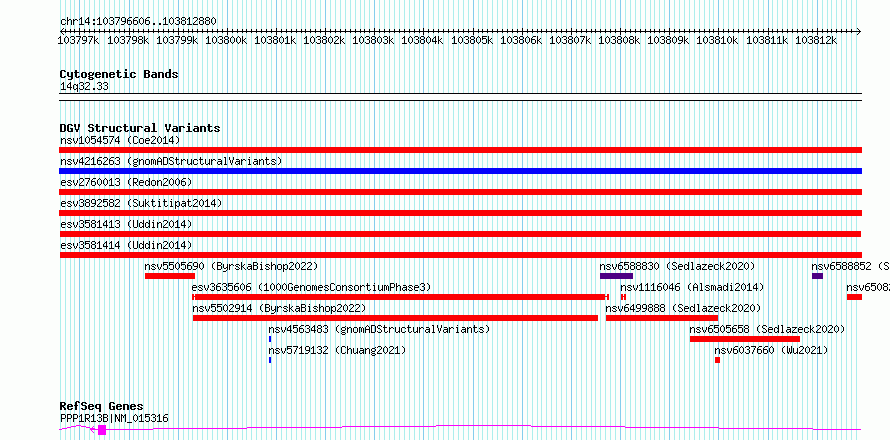
Task: Click the 103808k ruler tick label
Action: 619,40
